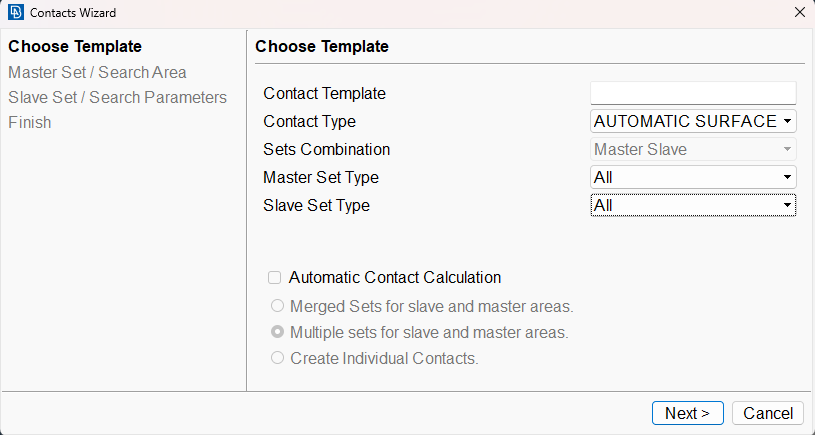Click the Choose Template heading in right panel
Image resolution: width=815 pixels, height=435 pixels.
click(322, 46)
